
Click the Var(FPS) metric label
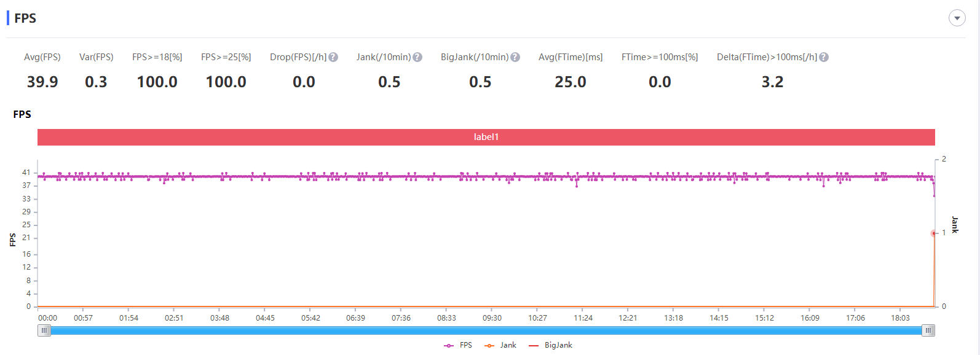97,57
